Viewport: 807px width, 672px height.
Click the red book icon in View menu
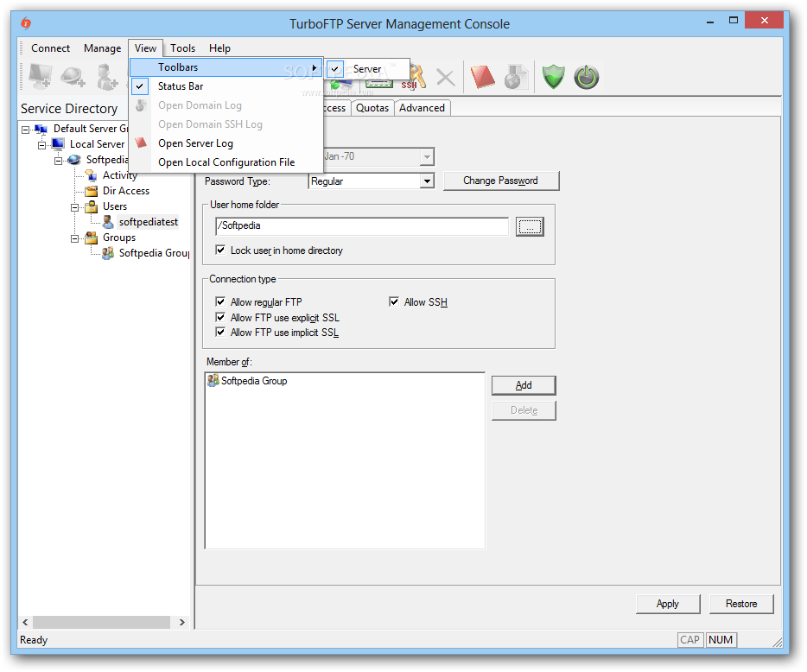[x=141, y=143]
